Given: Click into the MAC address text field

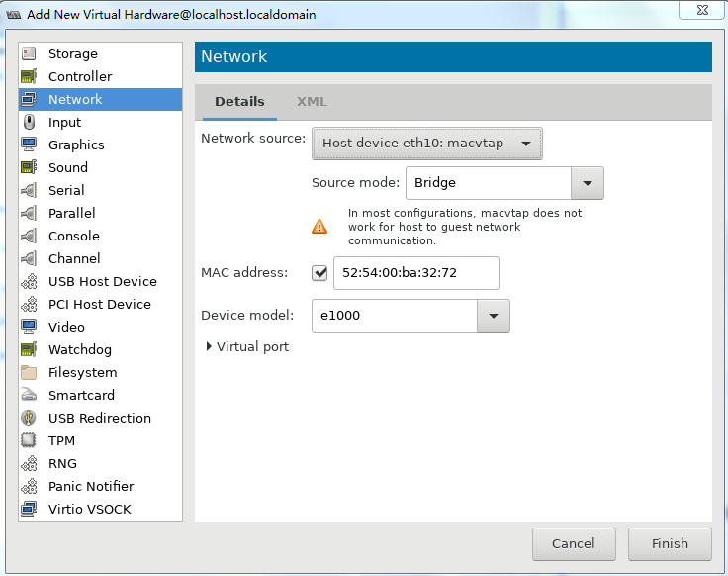Looking at the screenshot, I should pyautogui.click(x=416, y=273).
